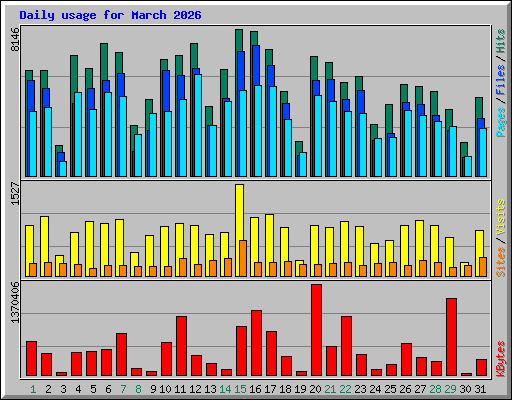Click the red KBytes bar for day 29
This screenshot has height=400, width=512.
click(x=452, y=337)
